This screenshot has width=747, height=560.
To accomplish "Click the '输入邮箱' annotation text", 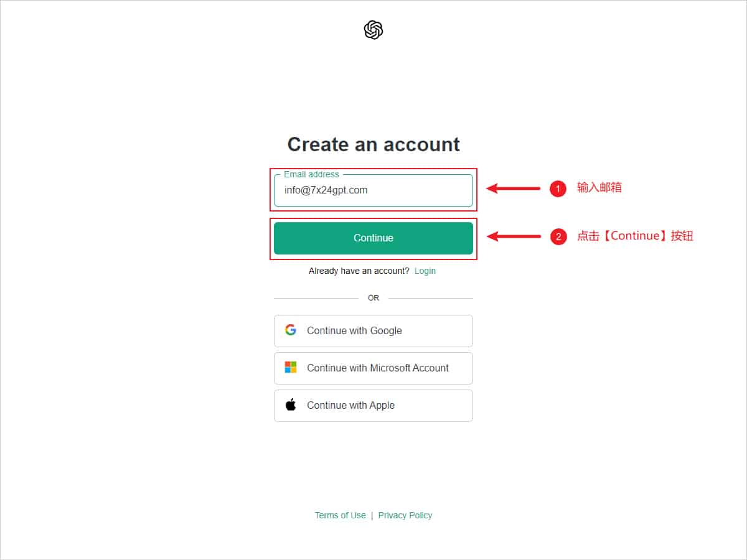I will click(599, 187).
